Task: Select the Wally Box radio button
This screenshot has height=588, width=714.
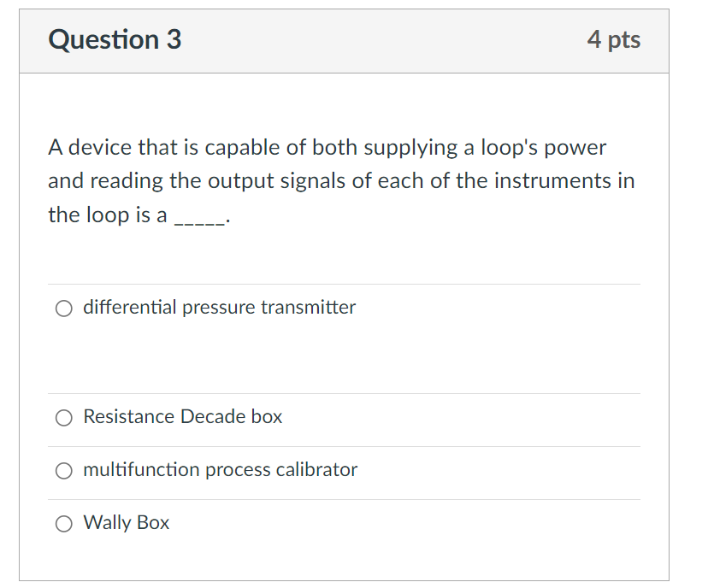Action: [63, 523]
